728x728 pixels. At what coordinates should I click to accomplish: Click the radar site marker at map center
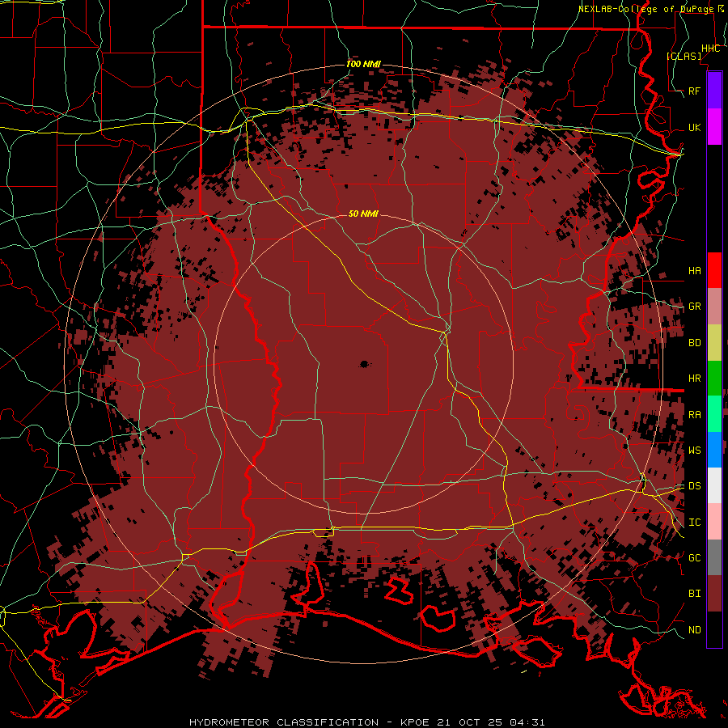pyautogui.click(x=364, y=364)
